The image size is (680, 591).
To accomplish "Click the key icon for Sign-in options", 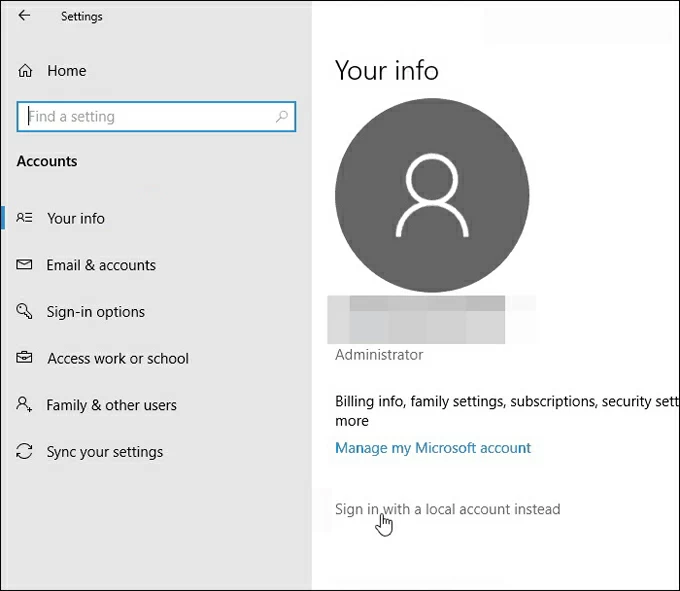I will coord(25,312).
